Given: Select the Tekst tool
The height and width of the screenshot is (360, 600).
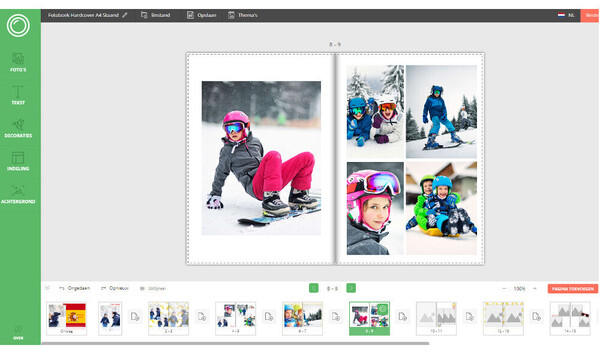Looking at the screenshot, I should [18, 95].
